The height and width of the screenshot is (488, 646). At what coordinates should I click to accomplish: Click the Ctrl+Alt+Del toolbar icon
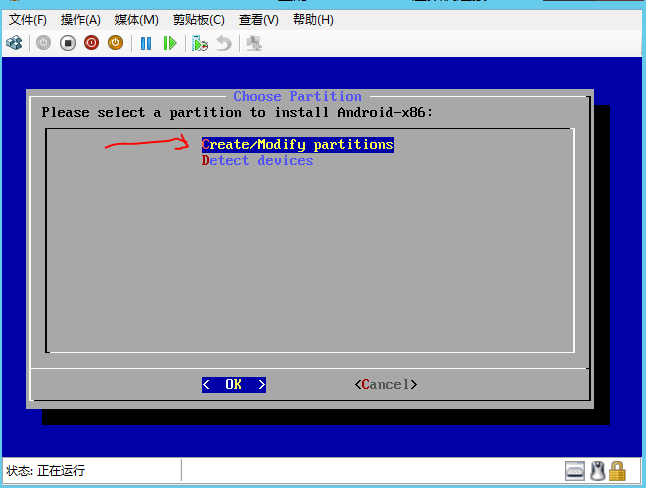(x=14, y=43)
